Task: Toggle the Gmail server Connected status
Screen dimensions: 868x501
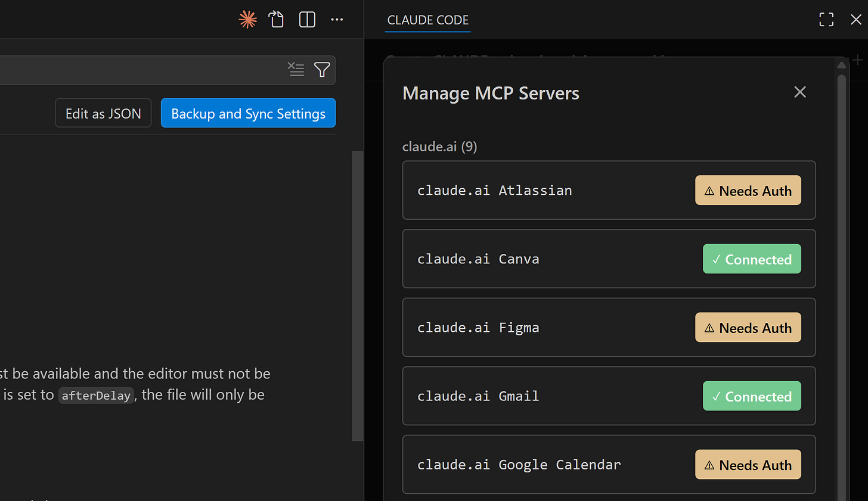Action: 752,396
